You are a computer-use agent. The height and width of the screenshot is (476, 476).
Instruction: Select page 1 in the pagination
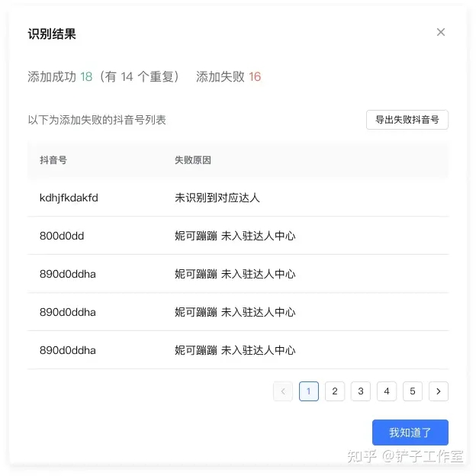click(309, 391)
